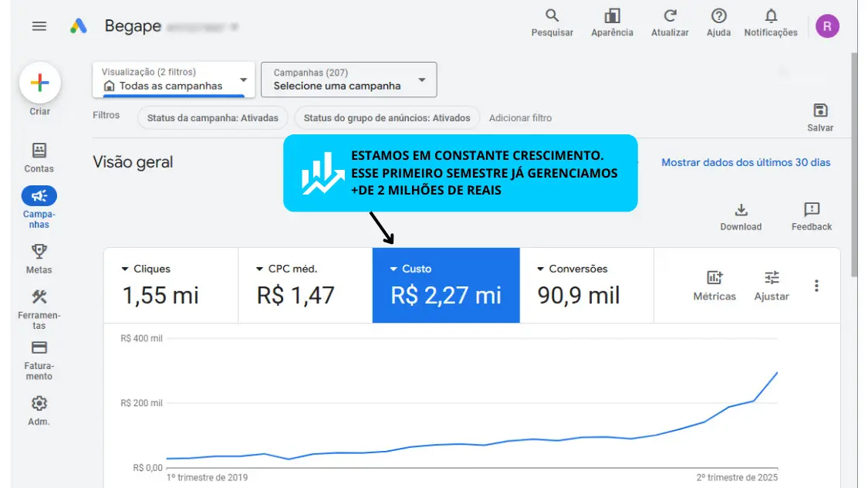Expand the Selecione uma campanha dropdown
This screenshot has width=868, height=488.
349,80
